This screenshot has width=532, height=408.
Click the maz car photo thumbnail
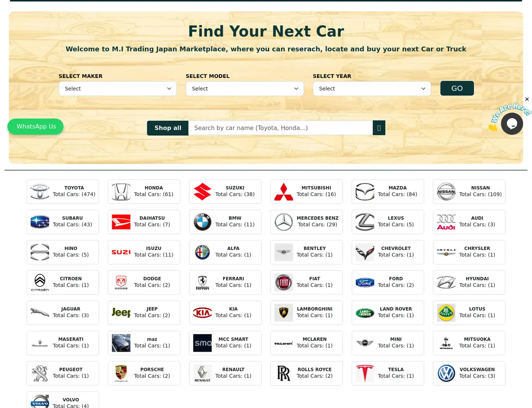pos(121,343)
